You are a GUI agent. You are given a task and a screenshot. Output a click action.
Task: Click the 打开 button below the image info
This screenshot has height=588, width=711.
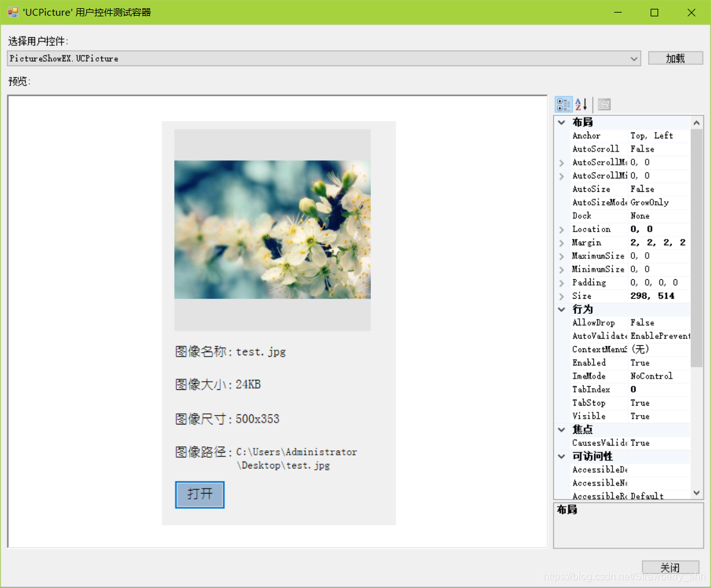199,495
